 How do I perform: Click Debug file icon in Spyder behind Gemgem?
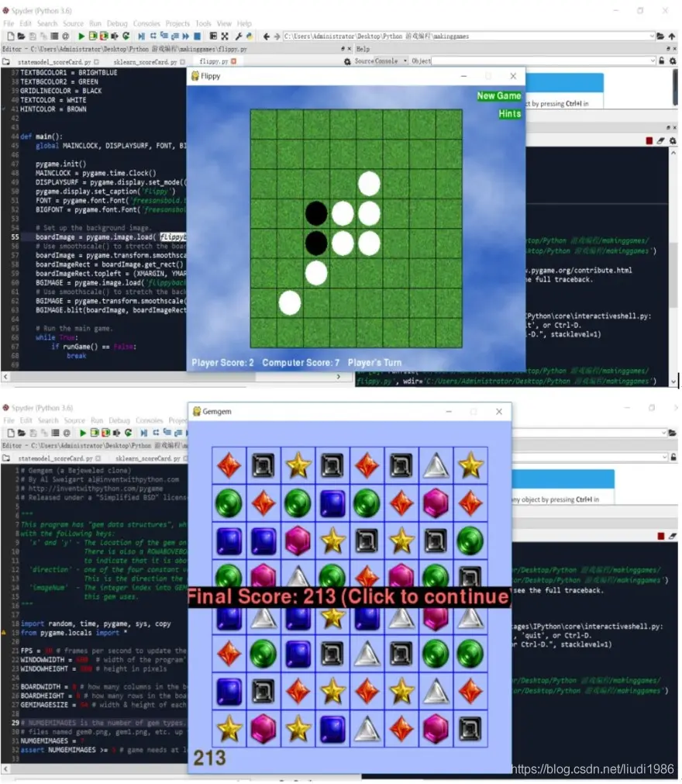[x=144, y=433]
